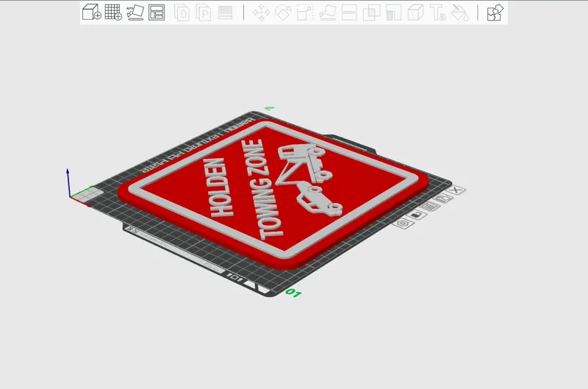
Task: Select the Seam painting tool
Action: tap(415, 13)
